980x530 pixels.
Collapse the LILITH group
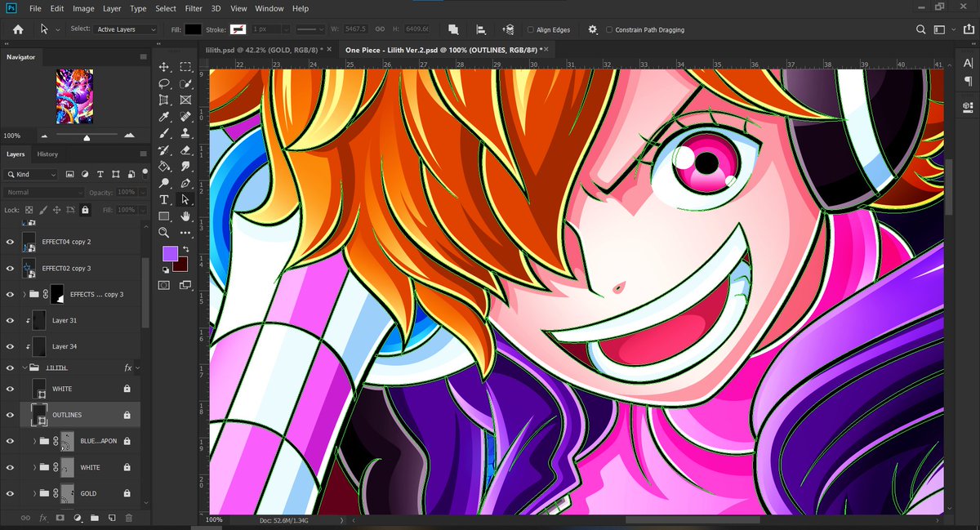click(x=23, y=367)
